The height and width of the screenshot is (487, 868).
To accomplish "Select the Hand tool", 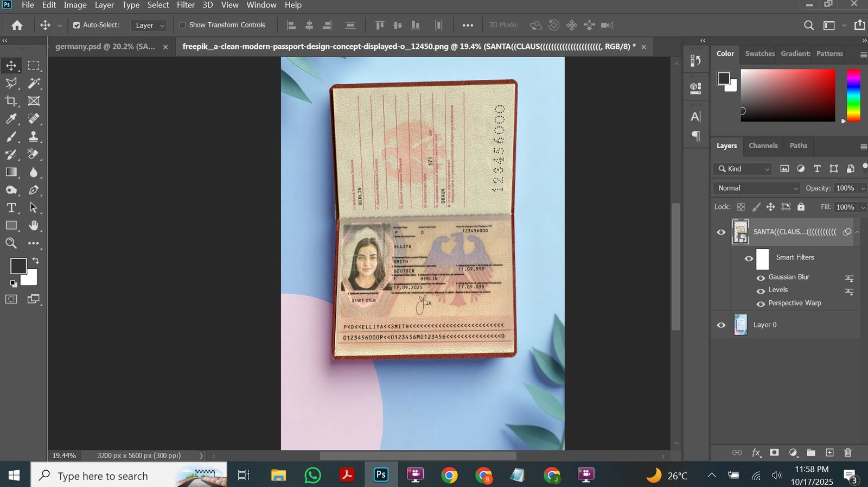I will (34, 225).
